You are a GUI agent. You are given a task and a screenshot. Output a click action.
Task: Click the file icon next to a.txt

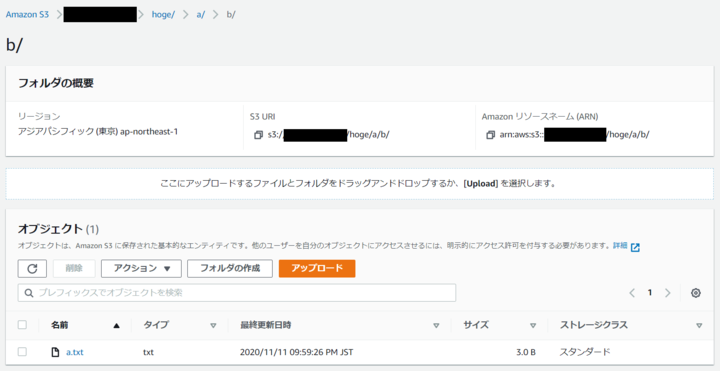(56, 353)
